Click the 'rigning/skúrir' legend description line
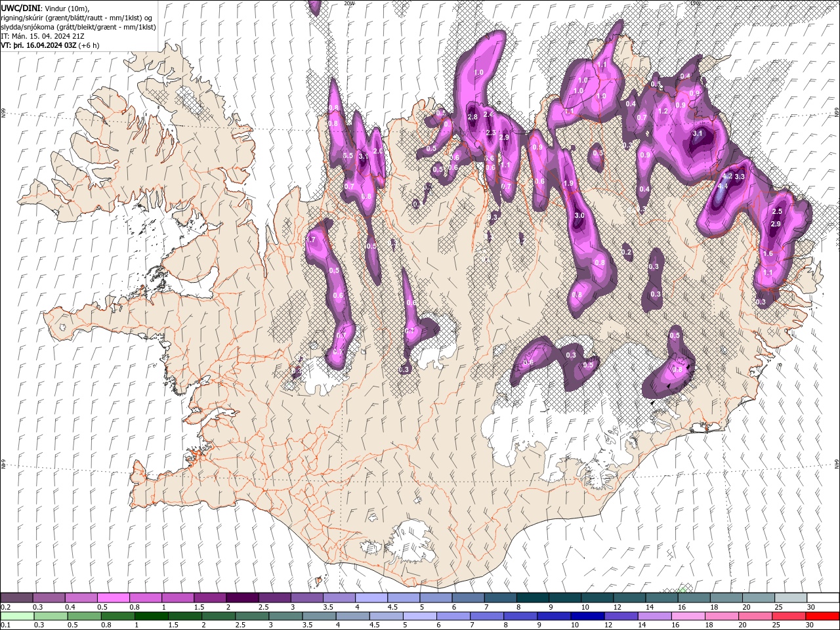The width and height of the screenshot is (840, 630). tap(77, 17)
